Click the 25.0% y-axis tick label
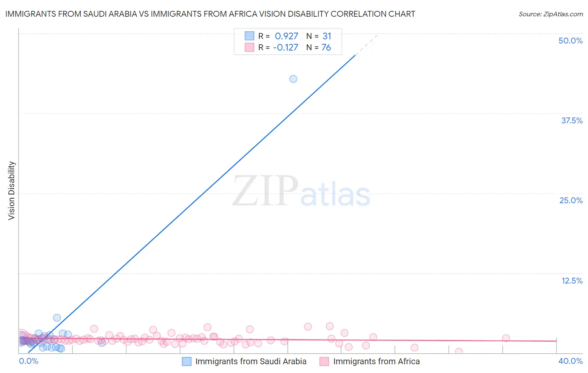Image resolution: width=588 pixels, height=373 pixels. click(571, 200)
